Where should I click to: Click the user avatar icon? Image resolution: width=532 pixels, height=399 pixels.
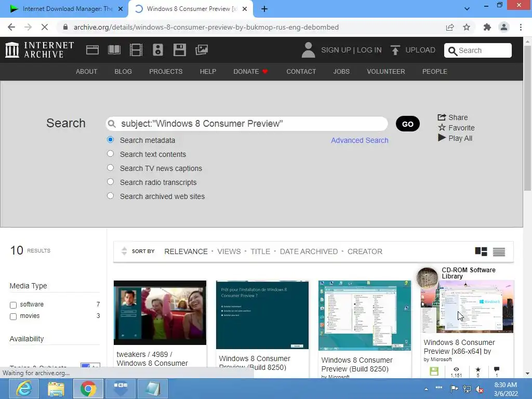point(308,50)
